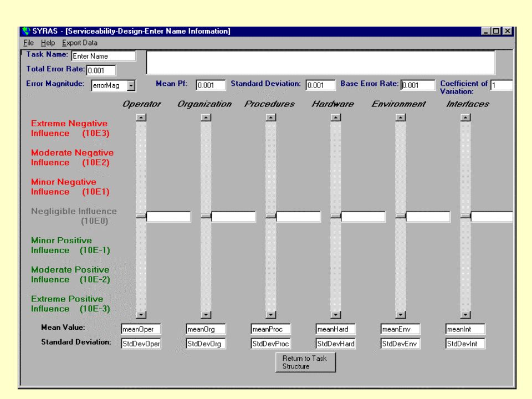The width and height of the screenshot is (532, 399).
Task: Click the StdDevOrg field
Action: [x=206, y=344]
